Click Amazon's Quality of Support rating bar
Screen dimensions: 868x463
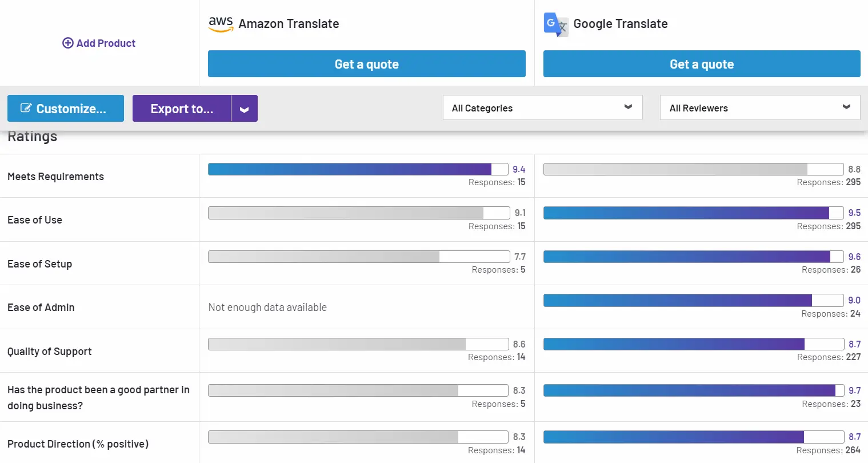click(358, 344)
